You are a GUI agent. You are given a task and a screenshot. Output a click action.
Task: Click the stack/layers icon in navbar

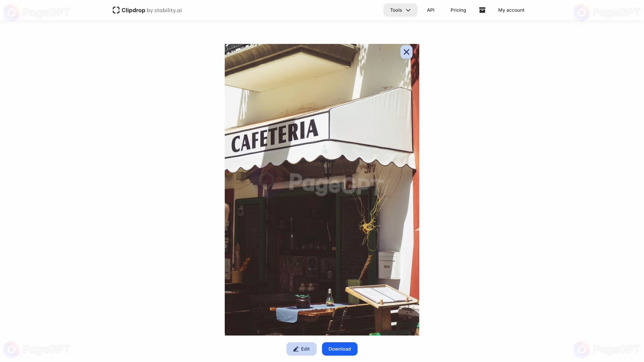coord(482,10)
